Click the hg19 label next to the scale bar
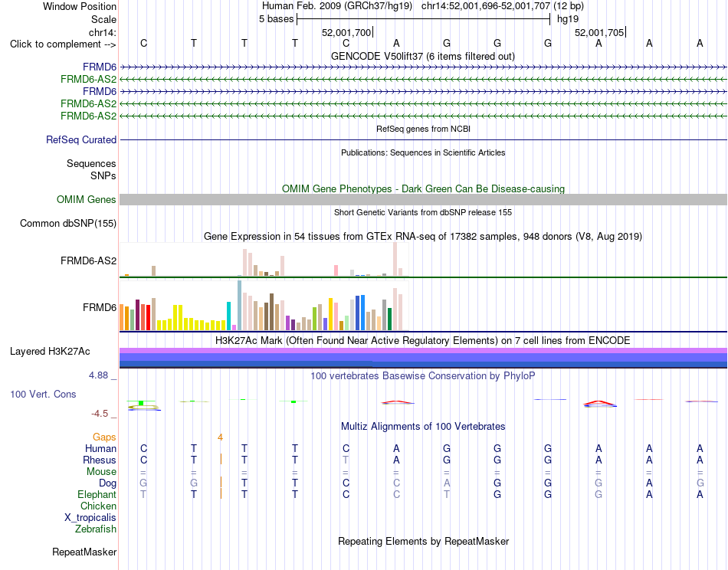 click(x=568, y=19)
